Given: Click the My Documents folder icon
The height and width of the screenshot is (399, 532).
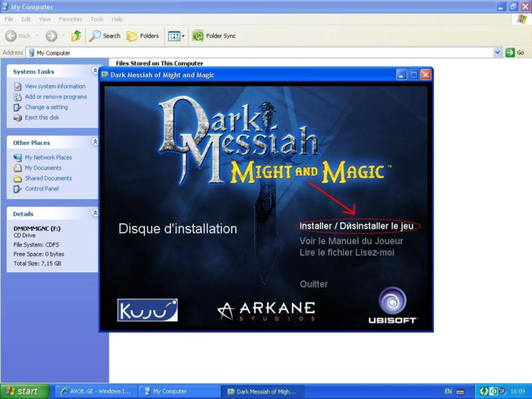Looking at the screenshot, I should point(18,168).
